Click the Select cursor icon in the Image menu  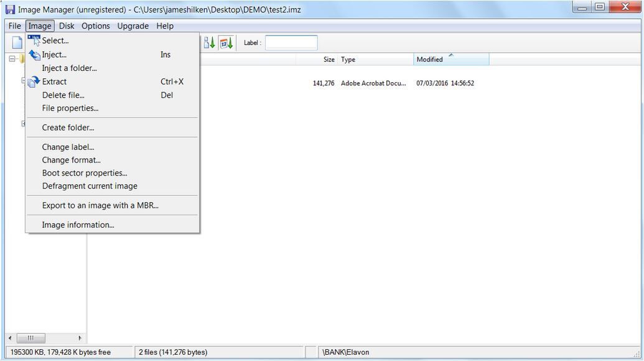point(33,39)
